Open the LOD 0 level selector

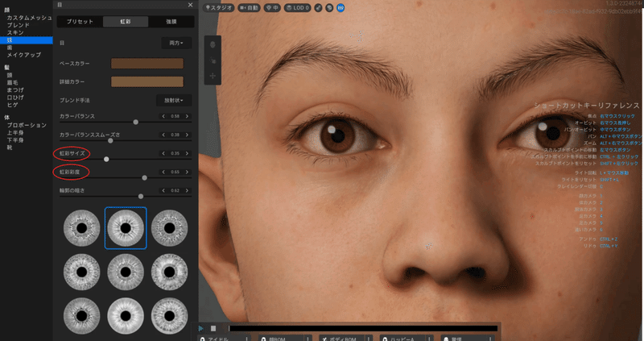pos(297,8)
